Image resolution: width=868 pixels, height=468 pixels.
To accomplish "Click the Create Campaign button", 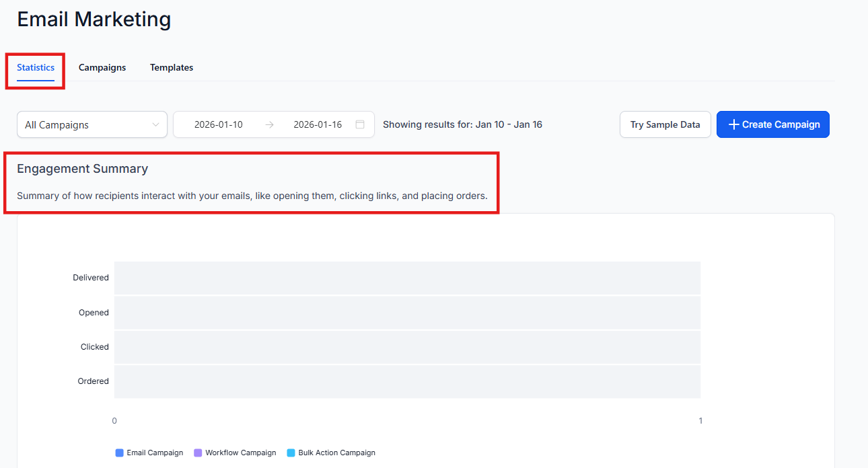I will (x=772, y=124).
